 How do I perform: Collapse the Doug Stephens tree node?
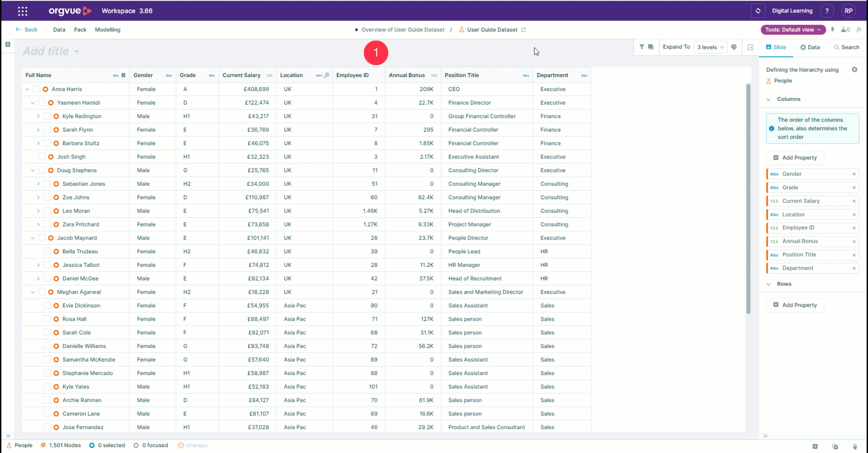coord(33,170)
